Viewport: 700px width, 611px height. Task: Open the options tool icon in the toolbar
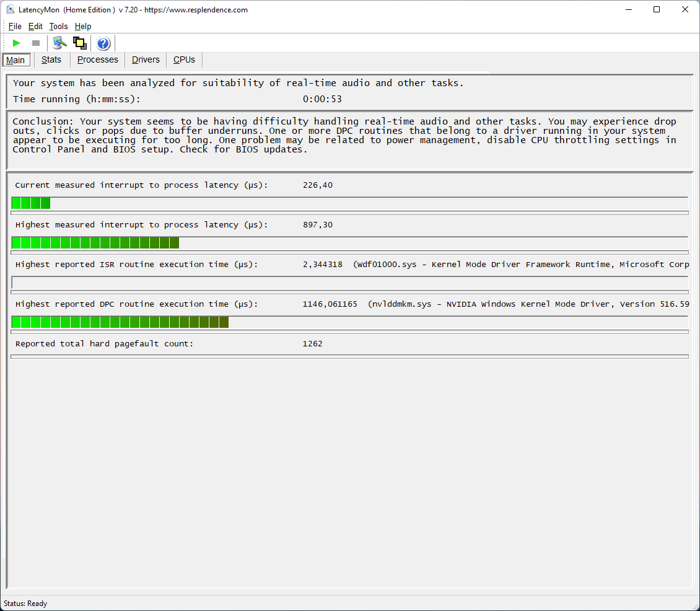59,43
